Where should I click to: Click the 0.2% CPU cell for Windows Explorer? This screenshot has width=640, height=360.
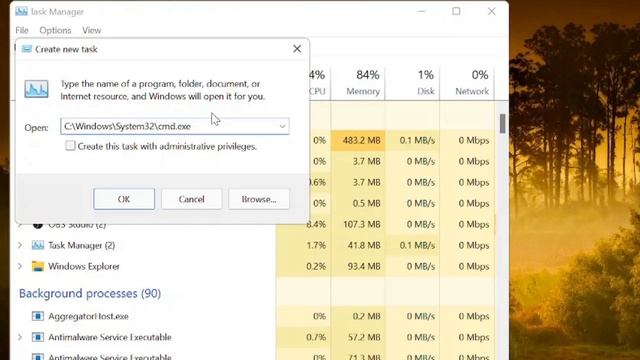[x=303, y=266]
